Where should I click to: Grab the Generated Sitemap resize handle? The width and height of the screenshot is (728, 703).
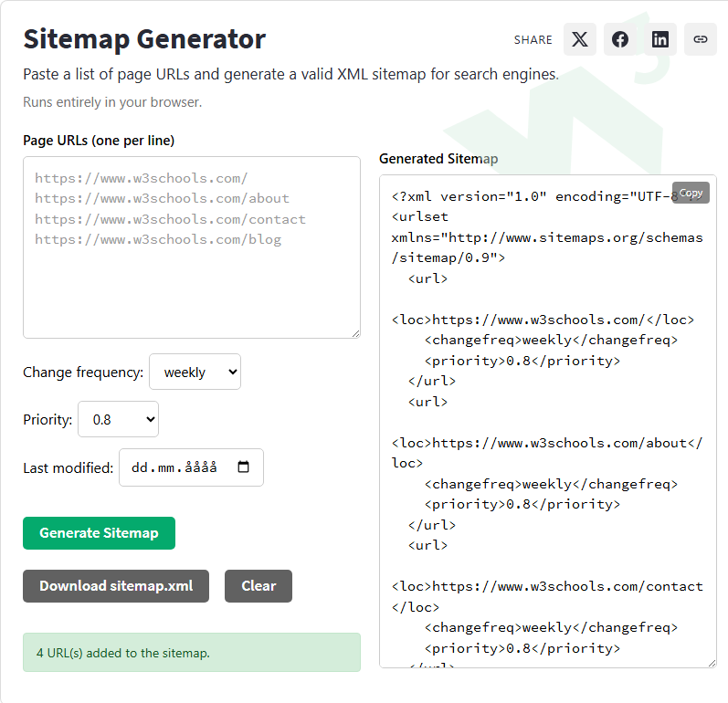click(x=712, y=663)
